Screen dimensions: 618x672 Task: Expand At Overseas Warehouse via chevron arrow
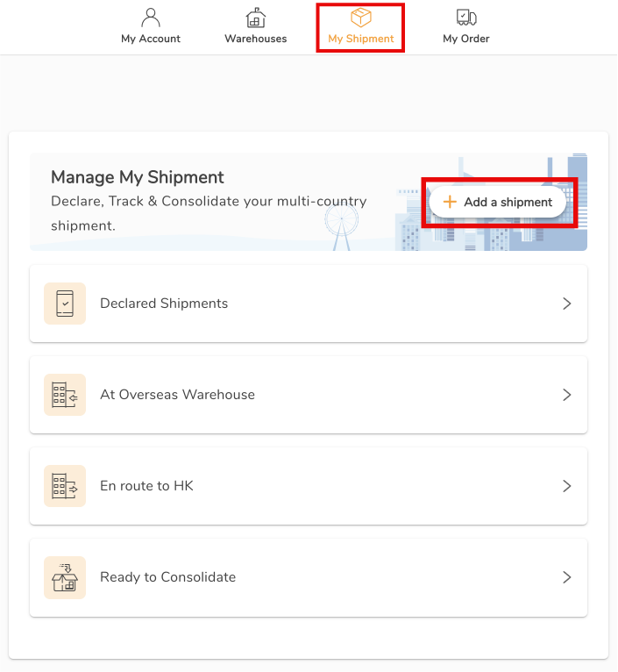click(567, 395)
